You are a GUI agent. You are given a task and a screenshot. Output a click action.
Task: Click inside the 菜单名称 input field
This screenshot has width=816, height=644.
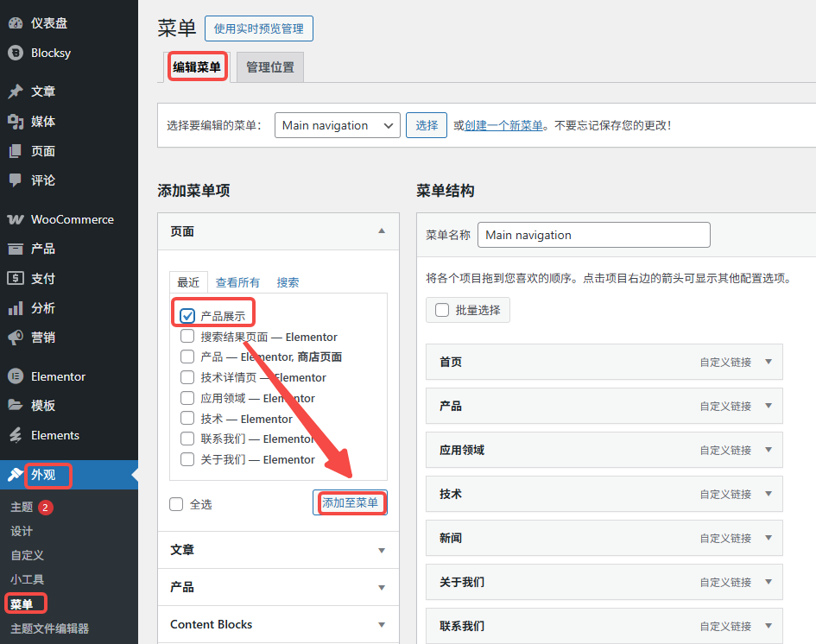coord(593,234)
